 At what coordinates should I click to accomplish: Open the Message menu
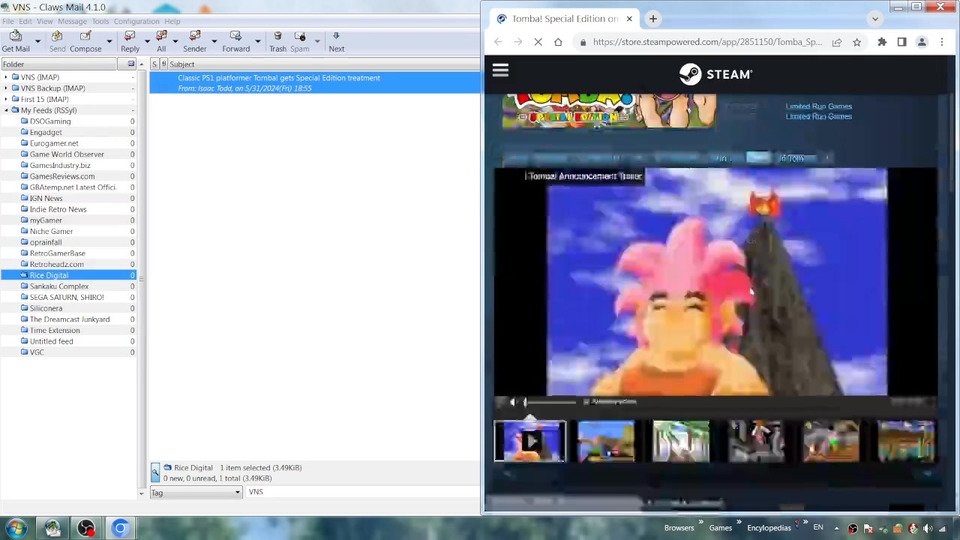coord(72,21)
